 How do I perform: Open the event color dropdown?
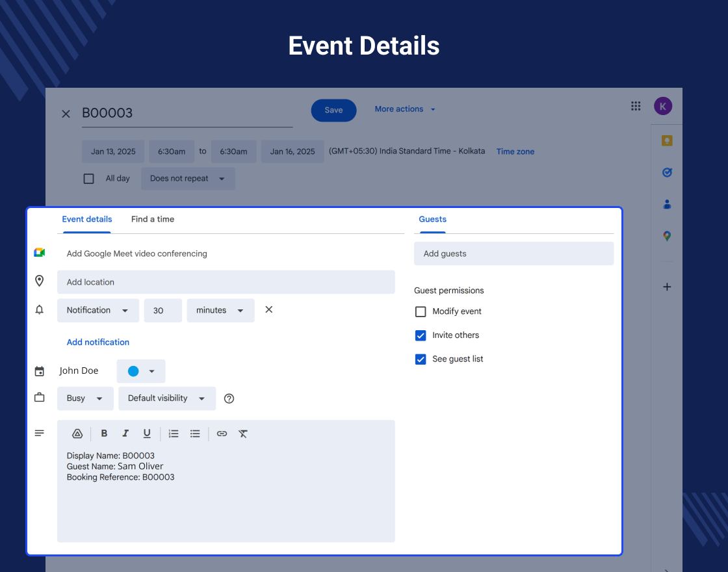click(141, 371)
